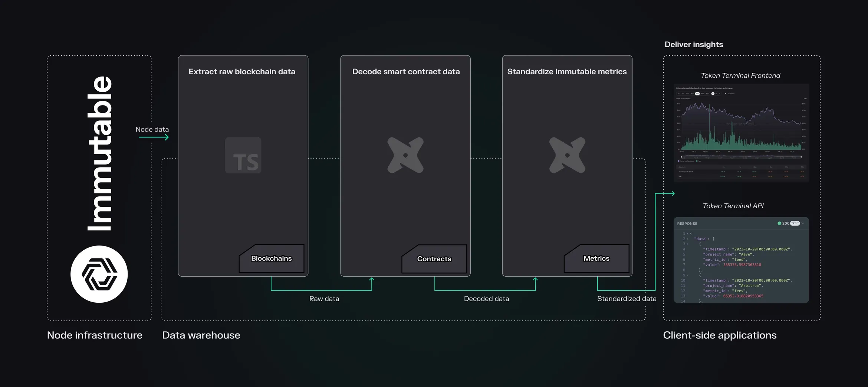Screen dimensions: 868x387
Task: Click the Immutable hexagon logo circle
Action: click(x=99, y=274)
